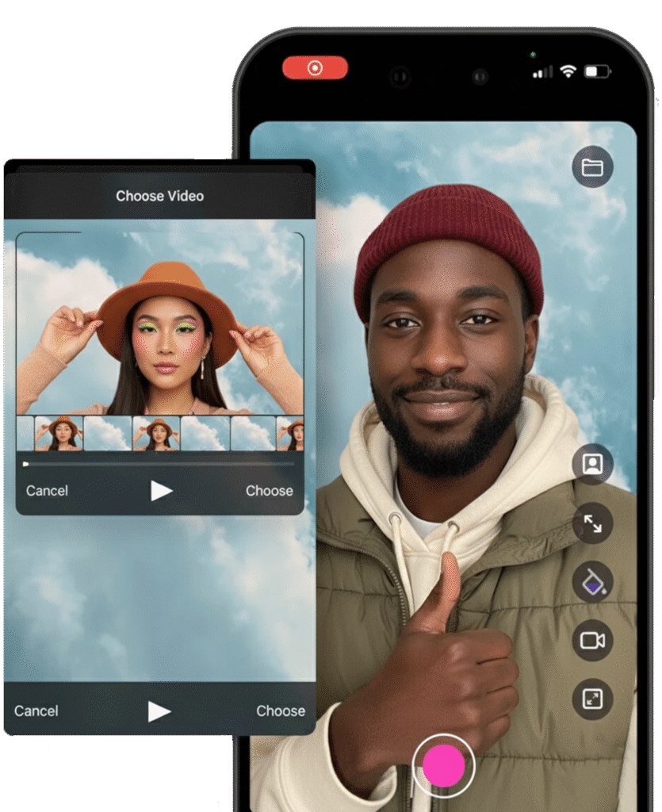Click Choose inside the video trimmer panel
Viewport: 662px width, 812px height.
point(269,491)
